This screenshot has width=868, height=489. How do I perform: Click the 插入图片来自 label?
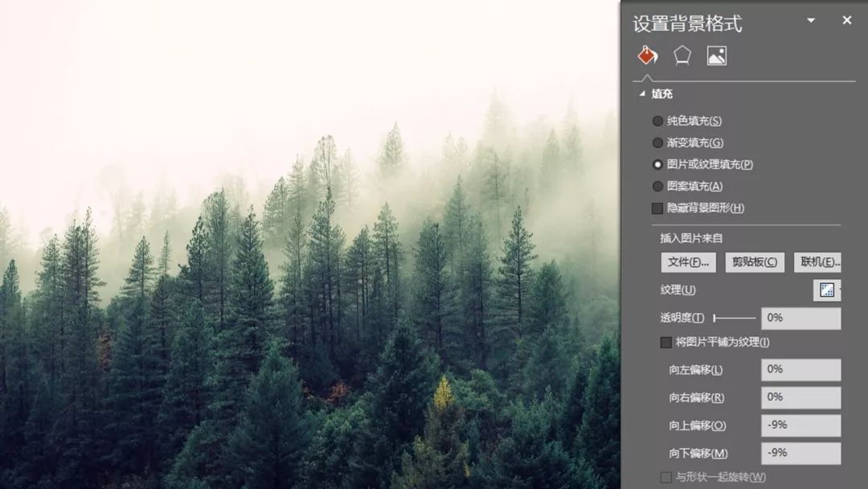691,238
